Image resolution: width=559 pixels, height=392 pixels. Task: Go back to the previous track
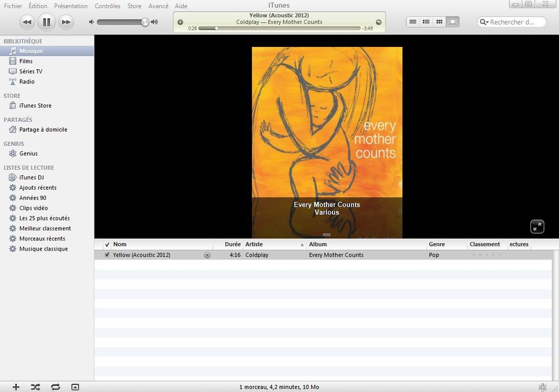pyautogui.click(x=27, y=22)
